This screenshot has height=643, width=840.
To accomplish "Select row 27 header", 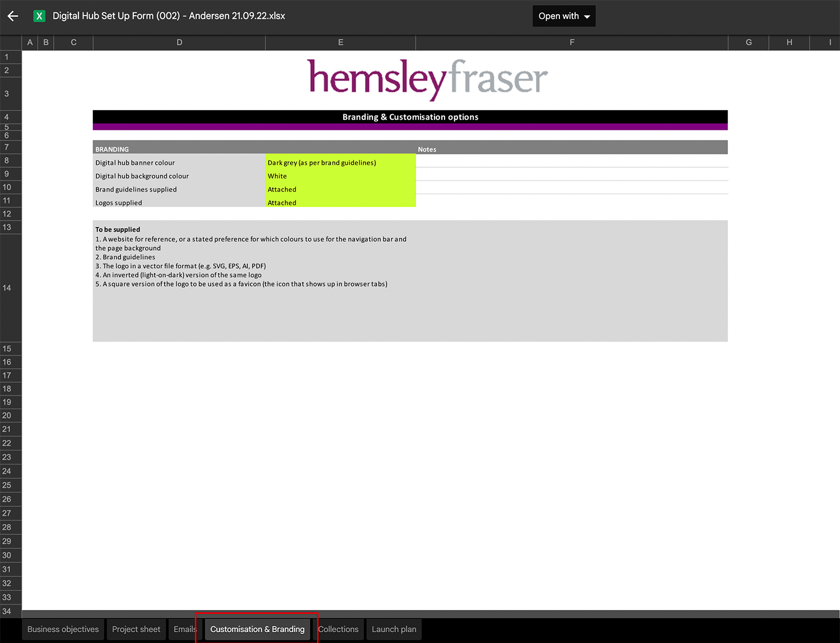I will [x=11, y=513].
